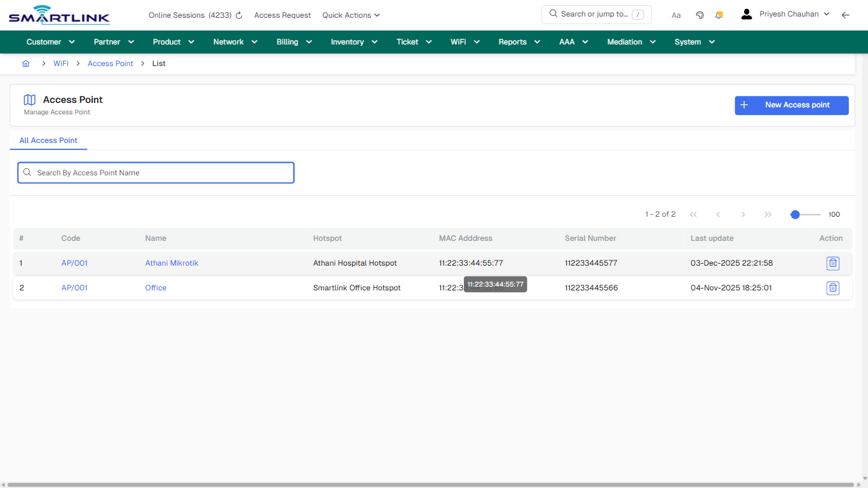Image resolution: width=868 pixels, height=488 pixels.
Task: Open notifications via the bell icon
Action: tap(719, 14)
